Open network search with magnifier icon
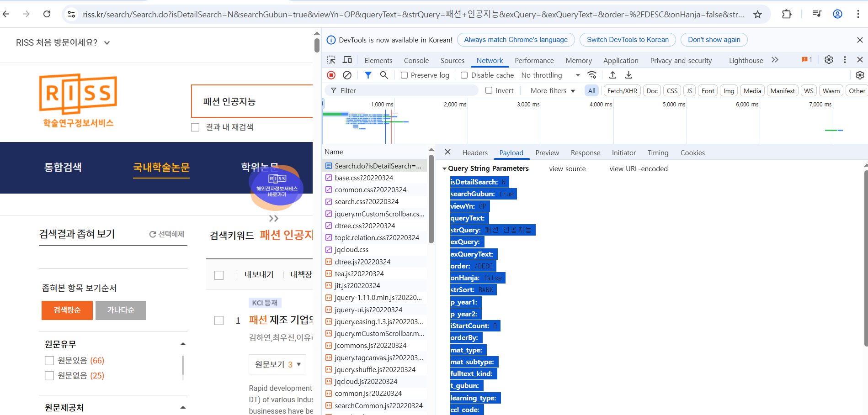The image size is (868, 415). pyautogui.click(x=384, y=75)
